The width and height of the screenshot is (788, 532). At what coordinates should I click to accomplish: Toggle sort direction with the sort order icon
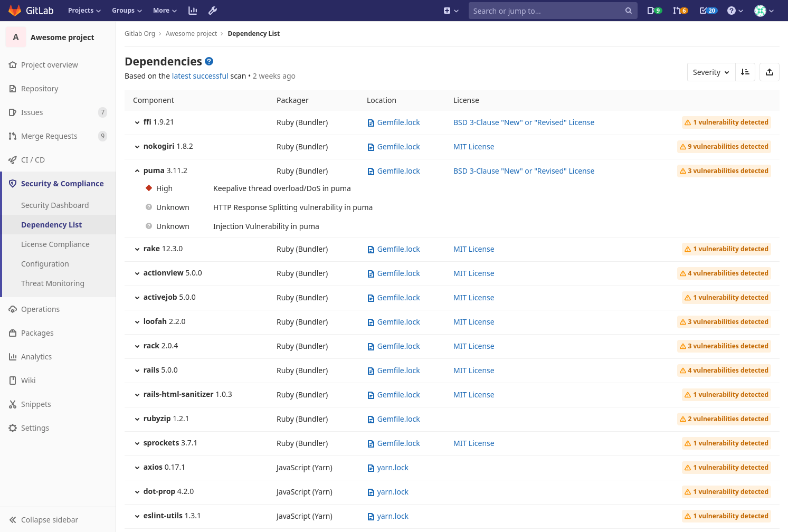[x=745, y=72]
